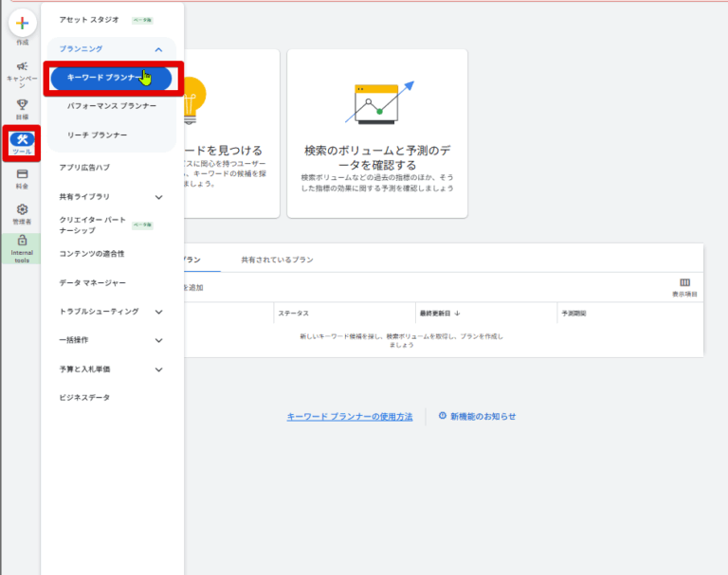Click the 表示項目 columns icon

[684, 283]
